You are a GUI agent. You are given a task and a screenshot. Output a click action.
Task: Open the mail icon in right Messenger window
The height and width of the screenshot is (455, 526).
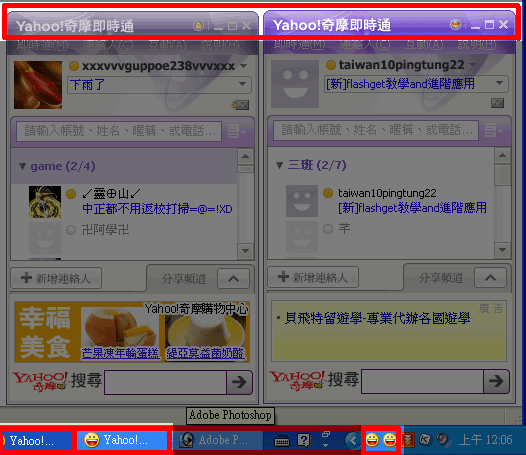click(x=497, y=103)
